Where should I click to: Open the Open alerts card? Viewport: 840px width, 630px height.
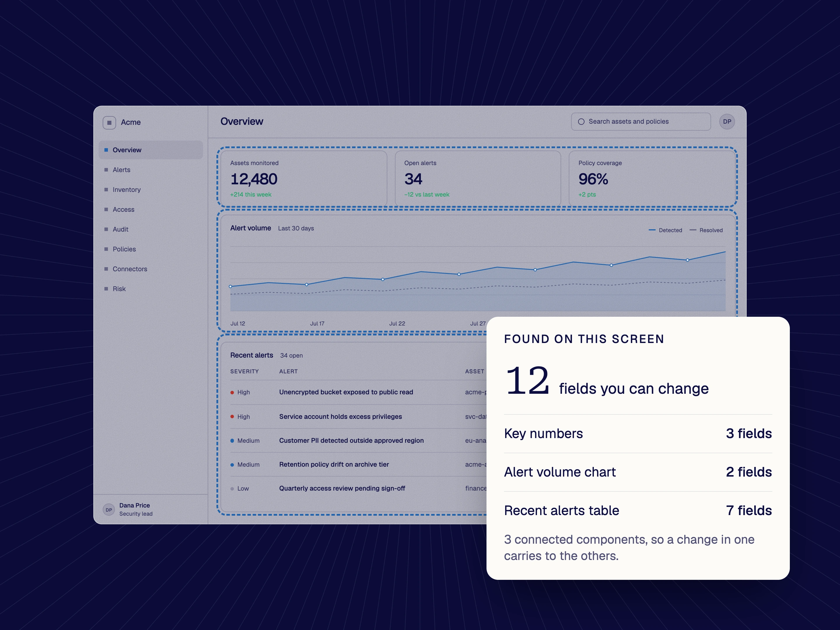point(478,178)
